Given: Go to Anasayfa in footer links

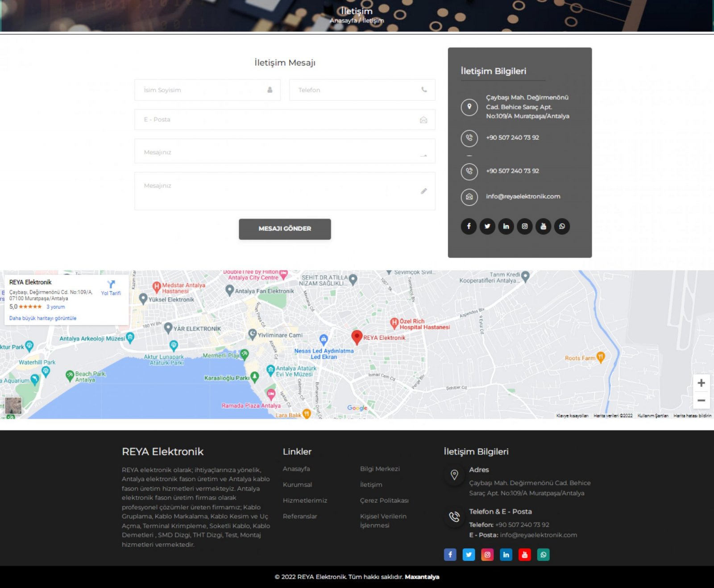Looking at the screenshot, I should [x=296, y=469].
